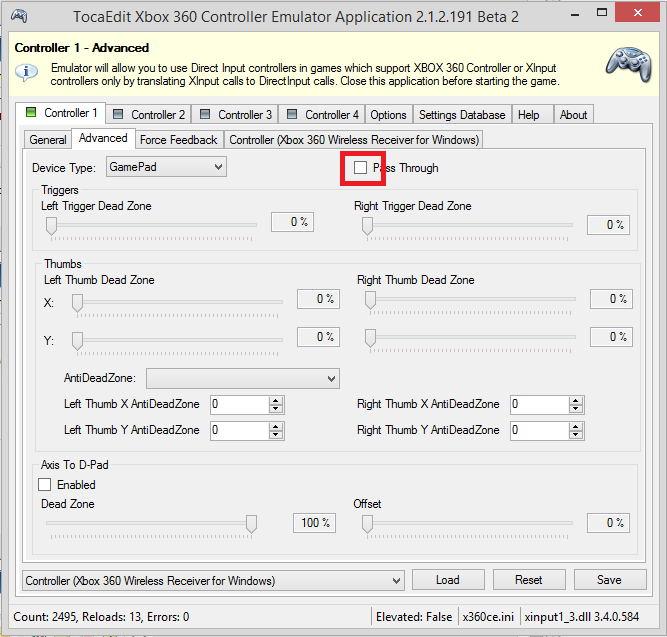
Task: Open the Controller 4 tab
Action: pos(322,114)
